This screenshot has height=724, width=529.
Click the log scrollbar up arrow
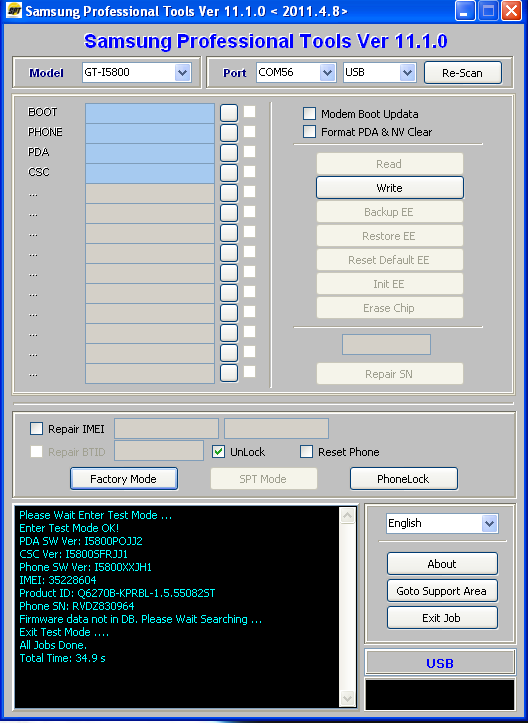click(348, 515)
